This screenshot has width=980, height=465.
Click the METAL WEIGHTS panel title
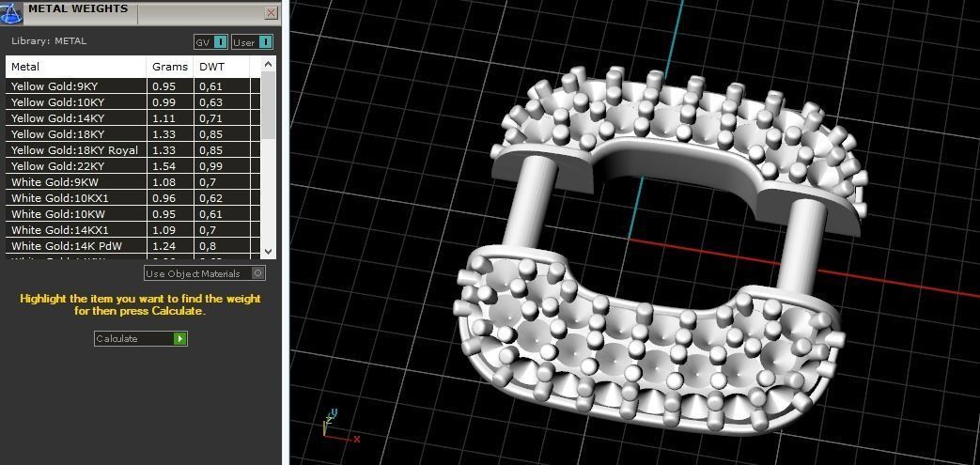tap(77, 8)
